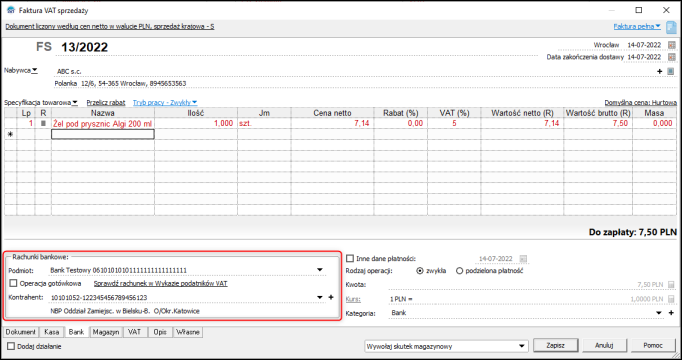Screen dimensions: 682x360
Task: Click the Masa cell 0,000
Action: pos(655,123)
